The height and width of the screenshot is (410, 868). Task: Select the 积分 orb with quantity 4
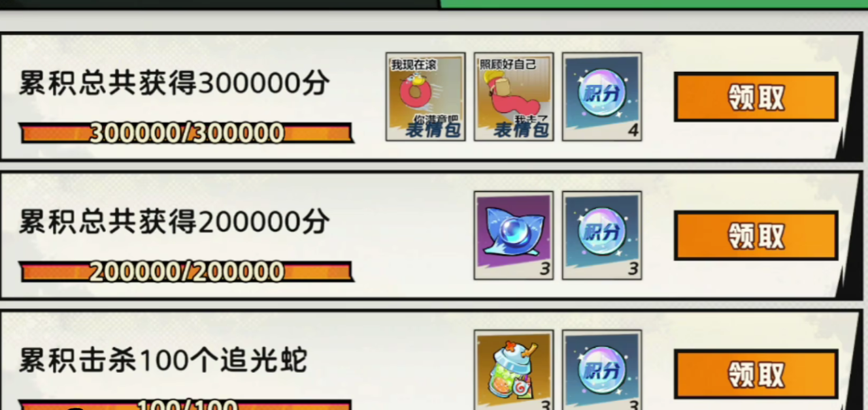[602, 97]
